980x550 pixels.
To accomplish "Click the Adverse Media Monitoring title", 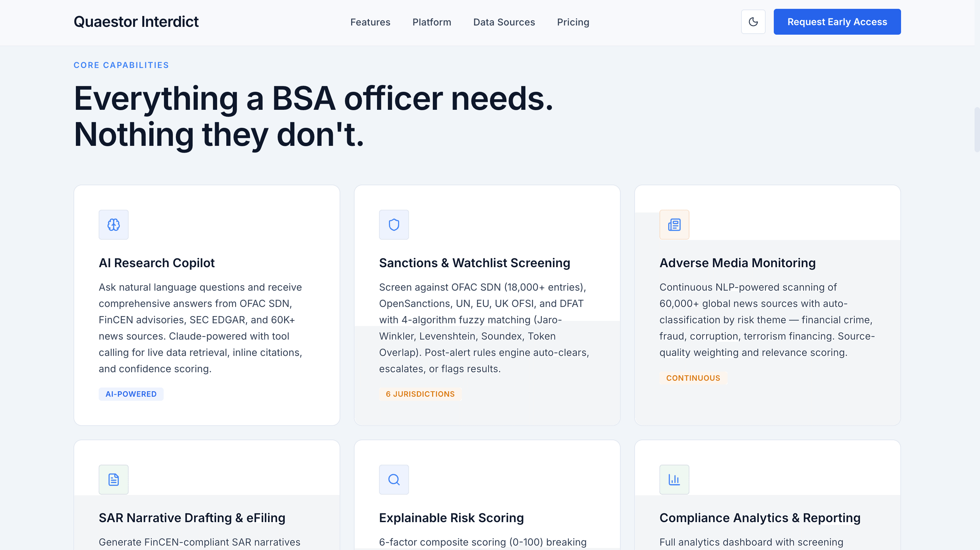I will 737,263.
